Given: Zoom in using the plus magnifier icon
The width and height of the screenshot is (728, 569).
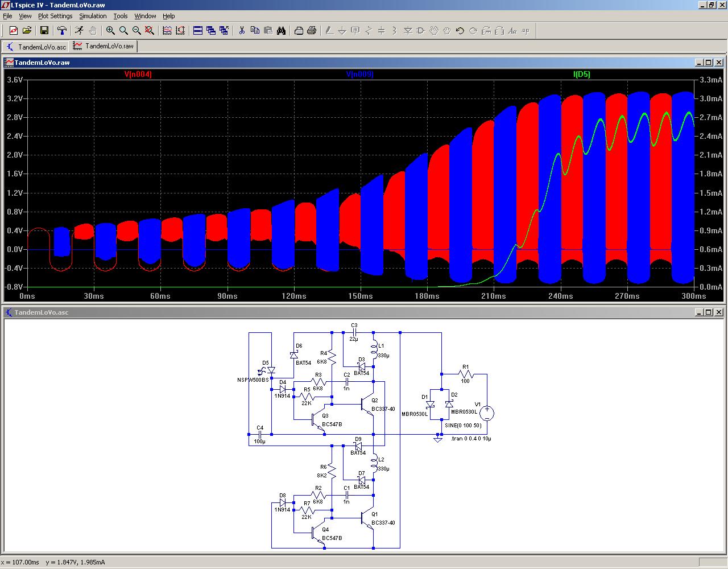Looking at the screenshot, I should 110,31.
